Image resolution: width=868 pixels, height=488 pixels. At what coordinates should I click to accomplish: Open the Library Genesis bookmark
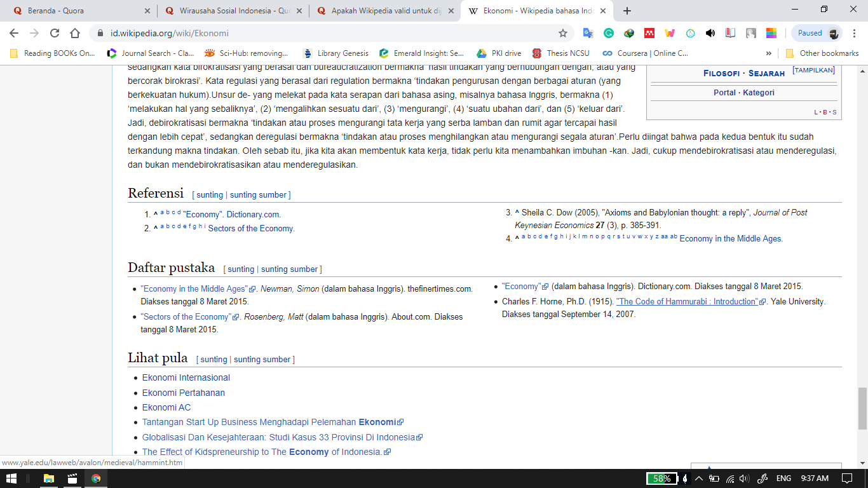[x=336, y=53]
